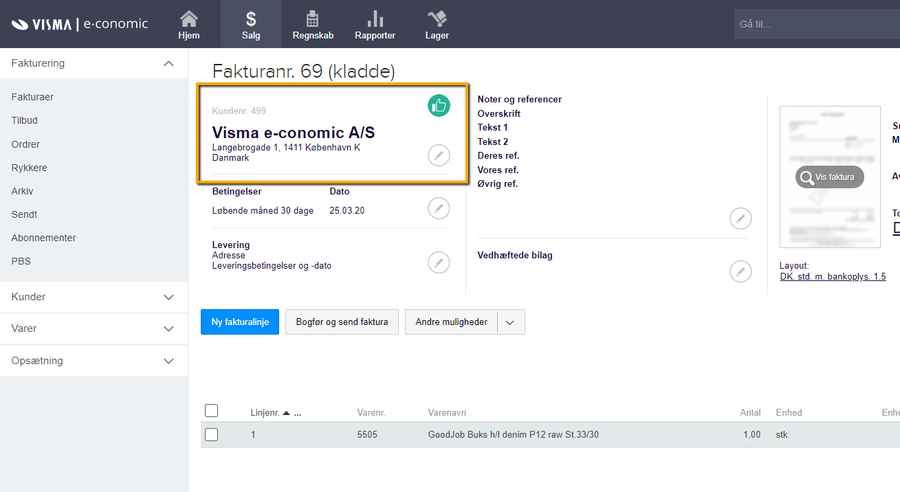Sort by Linjenr. ascending arrow

pos(286,413)
